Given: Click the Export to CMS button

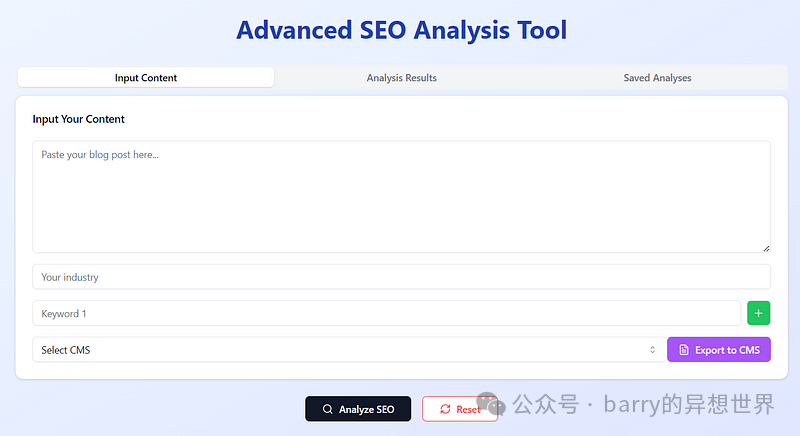Looking at the screenshot, I should click(x=718, y=350).
